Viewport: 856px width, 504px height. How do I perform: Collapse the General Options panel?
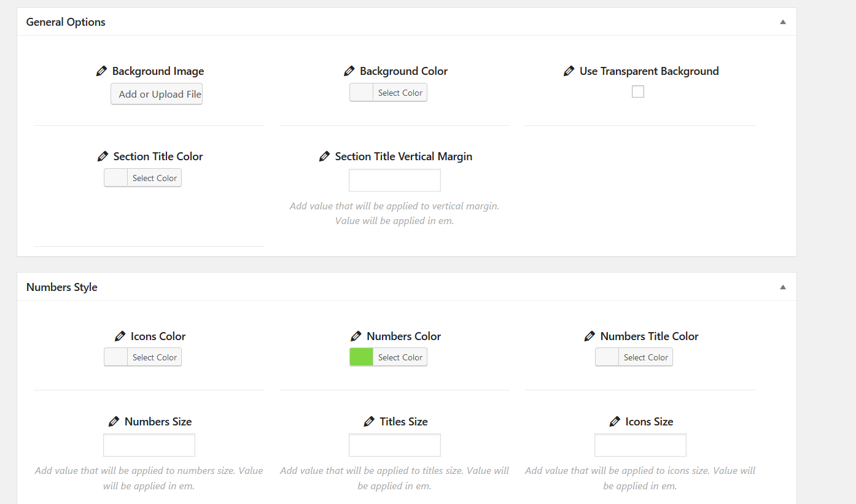(783, 22)
